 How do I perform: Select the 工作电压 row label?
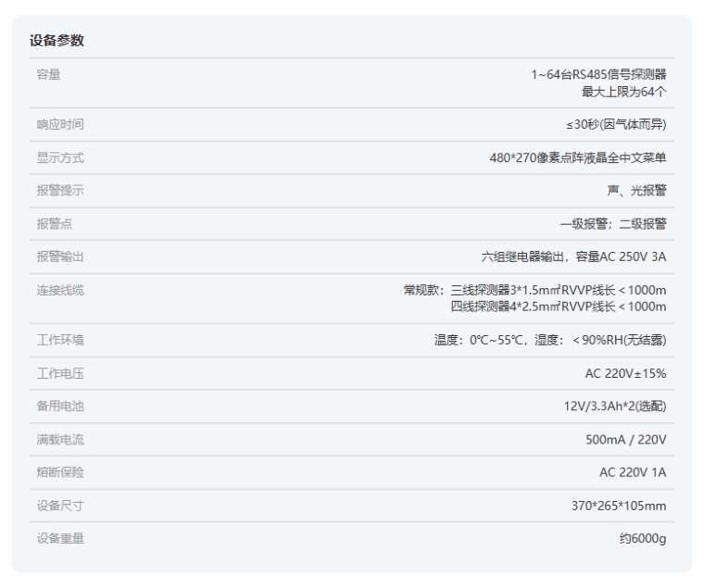click(60, 373)
